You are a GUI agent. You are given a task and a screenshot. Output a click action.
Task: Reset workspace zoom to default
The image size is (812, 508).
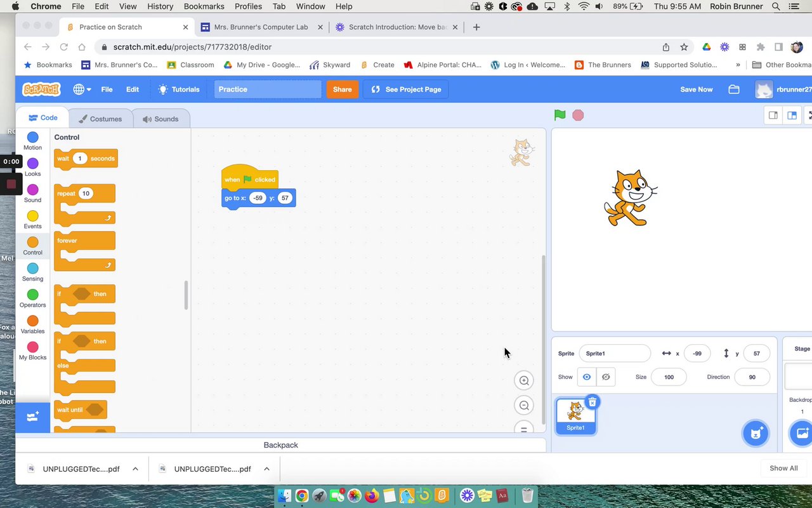coord(524,429)
